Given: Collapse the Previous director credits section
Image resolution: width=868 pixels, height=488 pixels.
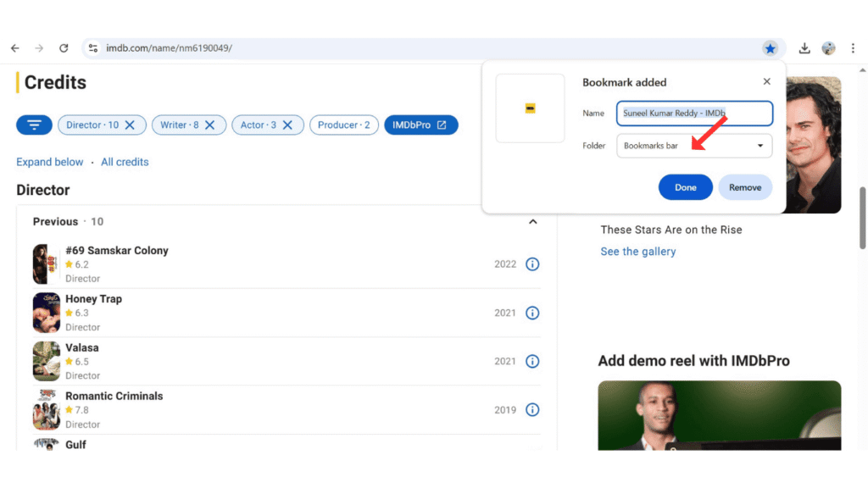Looking at the screenshot, I should [532, 221].
